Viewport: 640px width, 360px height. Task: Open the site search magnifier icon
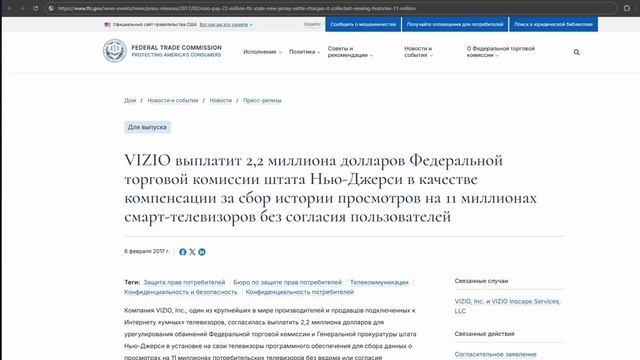576,52
